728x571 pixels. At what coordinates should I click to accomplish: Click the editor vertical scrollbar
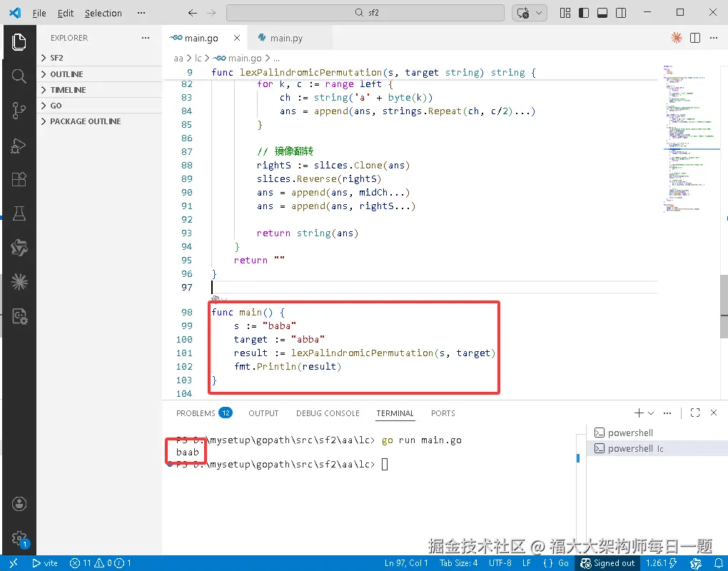(x=724, y=306)
